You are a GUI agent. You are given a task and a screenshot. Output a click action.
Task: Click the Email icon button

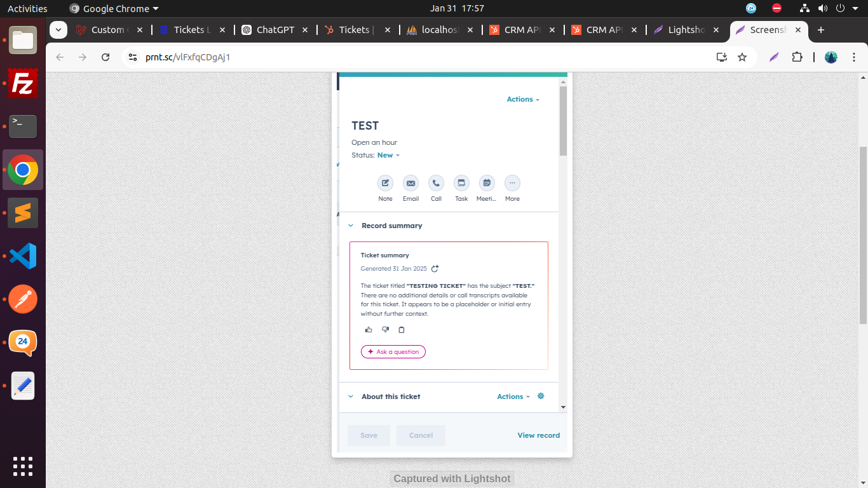410,184
